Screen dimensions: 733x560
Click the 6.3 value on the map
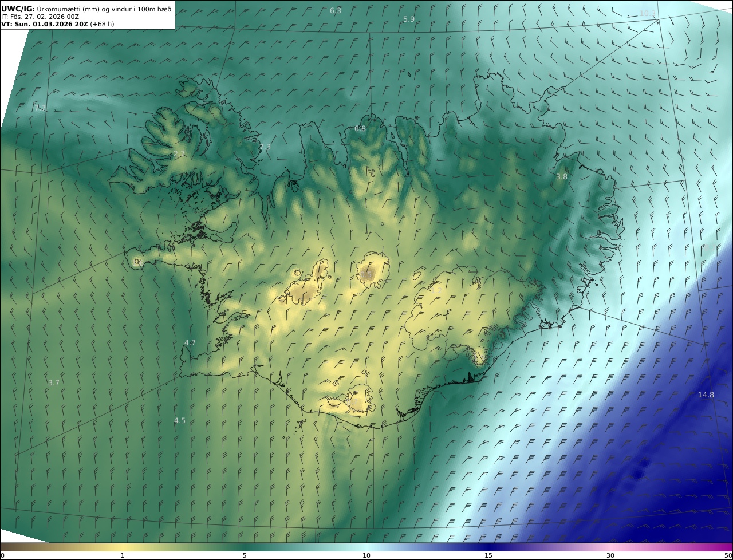coord(336,11)
